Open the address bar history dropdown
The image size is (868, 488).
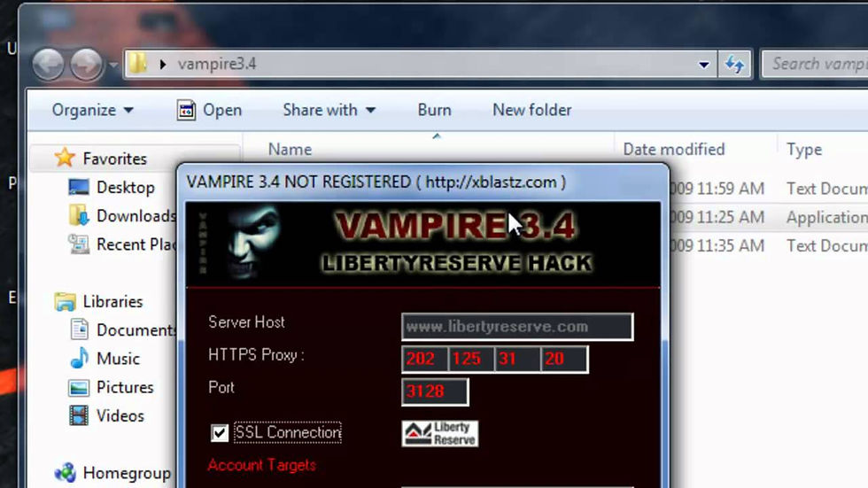pyautogui.click(x=703, y=65)
